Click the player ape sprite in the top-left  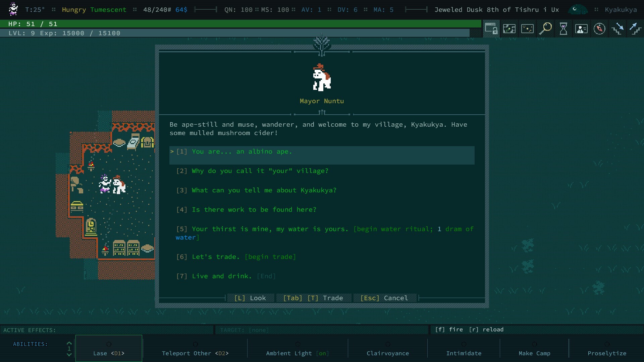(13, 9)
